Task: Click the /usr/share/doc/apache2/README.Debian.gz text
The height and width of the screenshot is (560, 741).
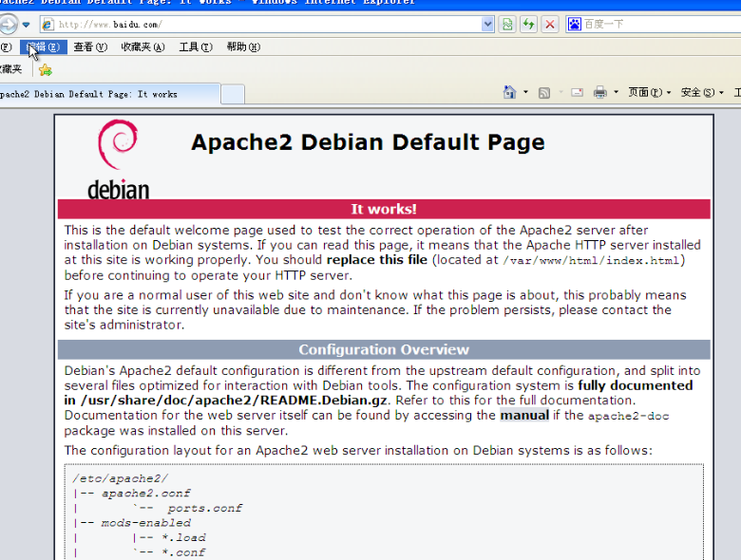Action: coord(234,401)
